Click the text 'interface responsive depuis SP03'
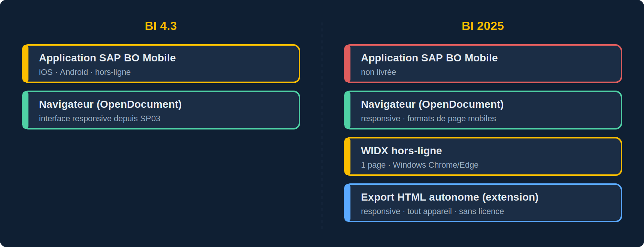This screenshot has height=247, width=644. tap(100, 119)
